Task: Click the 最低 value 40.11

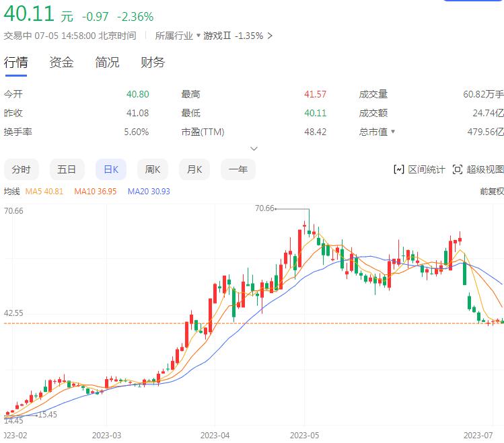Action: pyautogui.click(x=316, y=113)
